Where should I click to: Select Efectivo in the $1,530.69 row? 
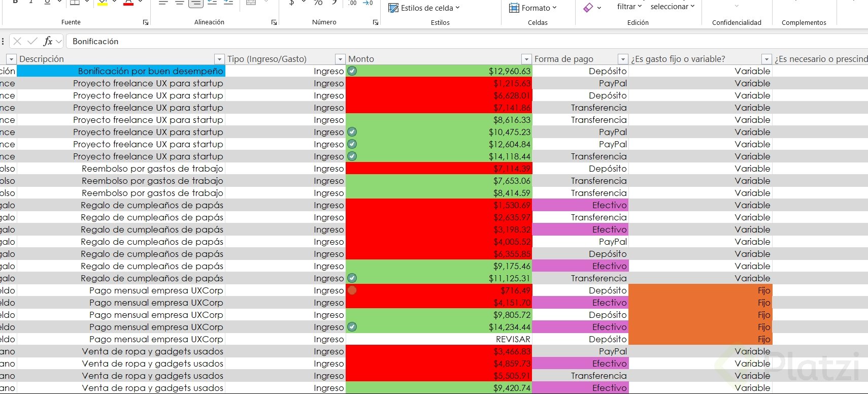(x=581, y=205)
